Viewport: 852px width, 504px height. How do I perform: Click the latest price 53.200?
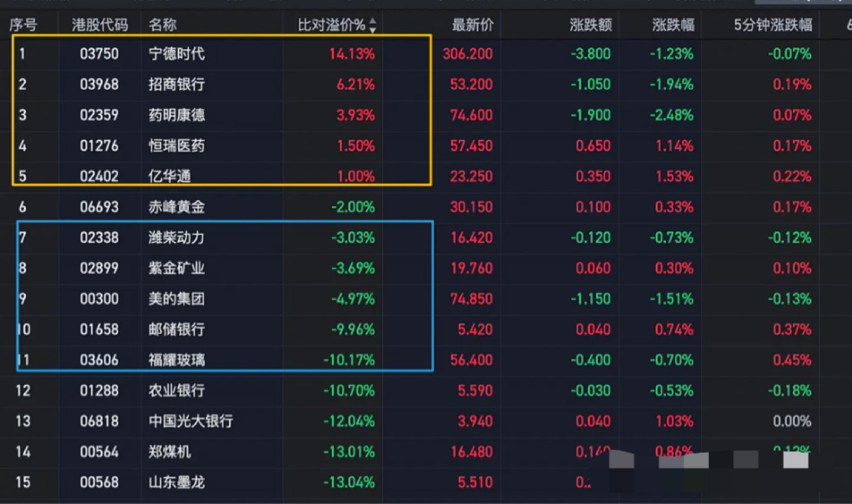pos(471,84)
